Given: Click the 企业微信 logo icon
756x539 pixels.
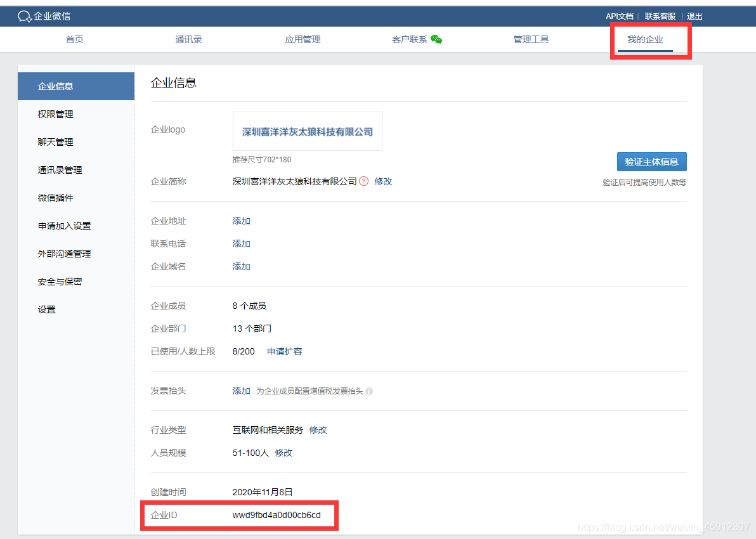Looking at the screenshot, I should pos(25,16).
